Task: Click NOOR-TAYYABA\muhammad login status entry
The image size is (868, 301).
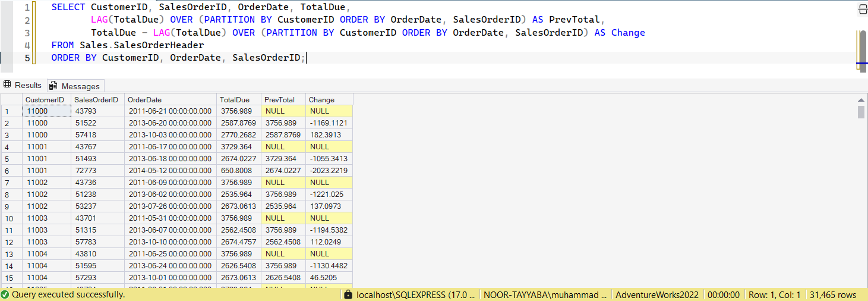Action: tap(545, 294)
